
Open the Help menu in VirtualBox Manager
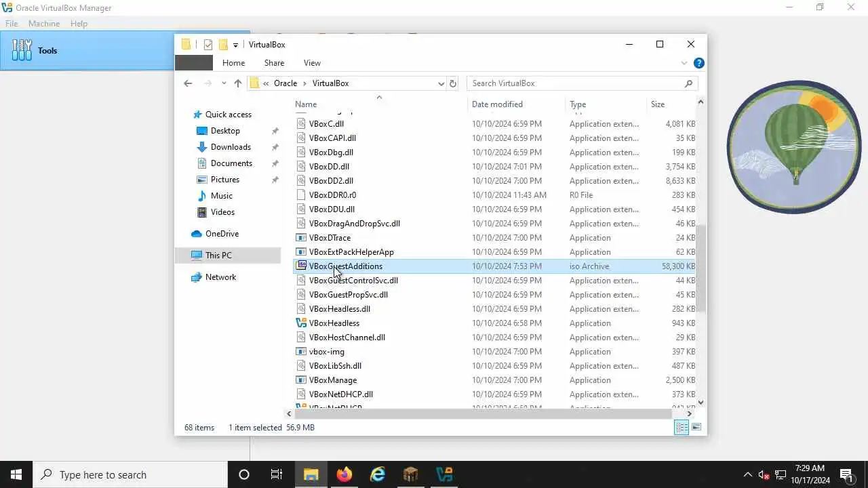(79, 23)
